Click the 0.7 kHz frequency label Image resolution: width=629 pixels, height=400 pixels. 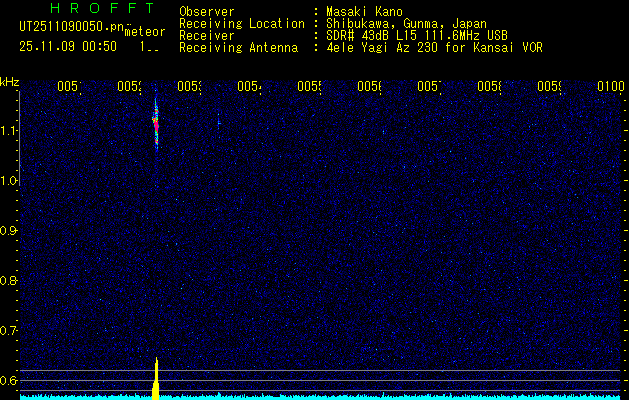[x=9, y=331]
